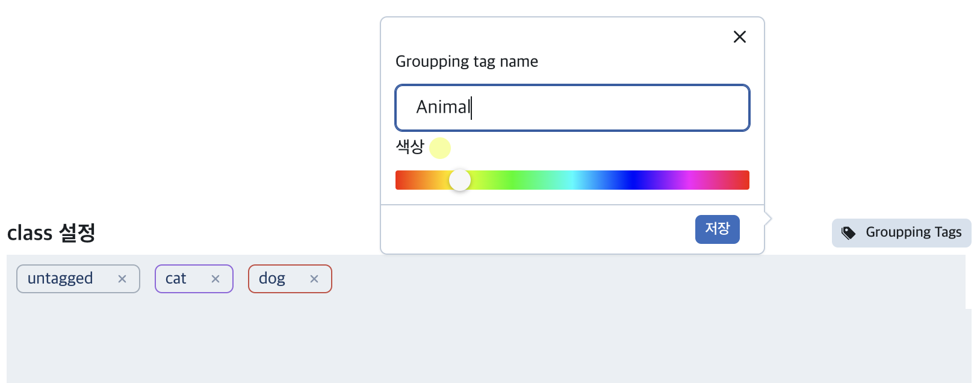
Task: Select the untagged class label
Action: coord(60,278)
